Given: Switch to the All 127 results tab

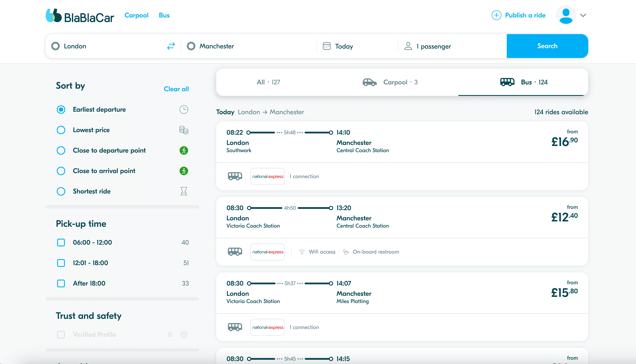Looking at the screenshot, I should [x=268, y=82].
